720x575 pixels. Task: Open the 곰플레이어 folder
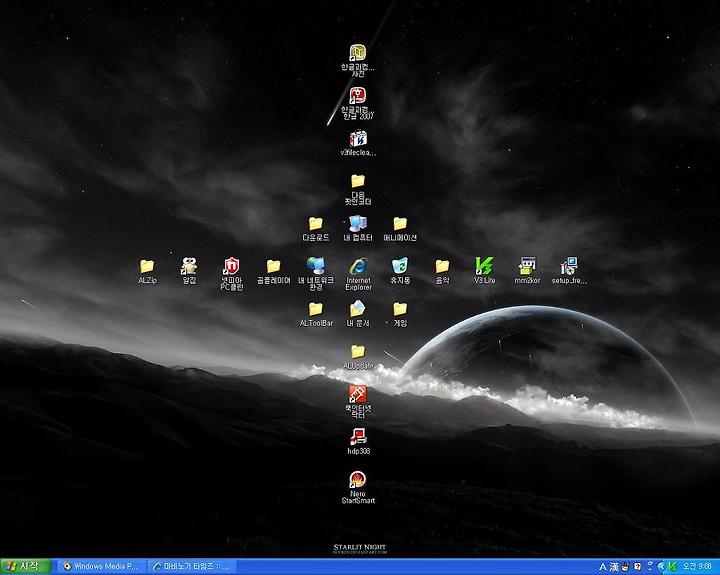[x=273, y=271]
